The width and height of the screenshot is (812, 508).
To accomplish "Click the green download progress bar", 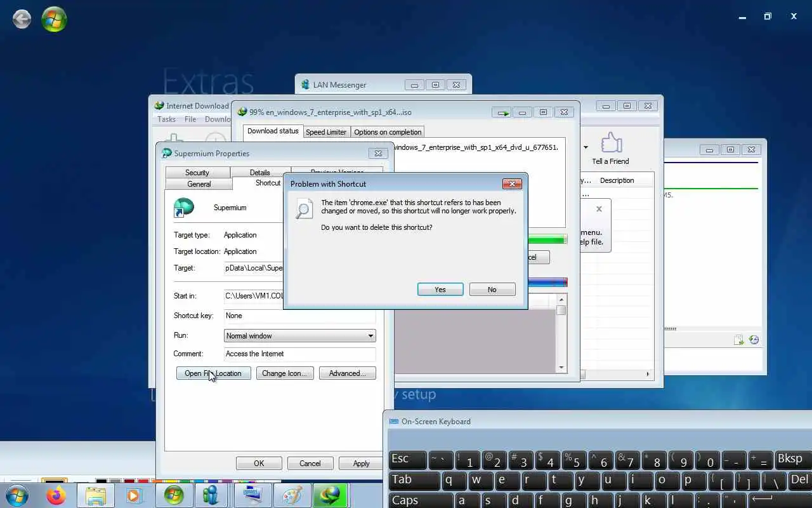I will [x=547, y=240].
